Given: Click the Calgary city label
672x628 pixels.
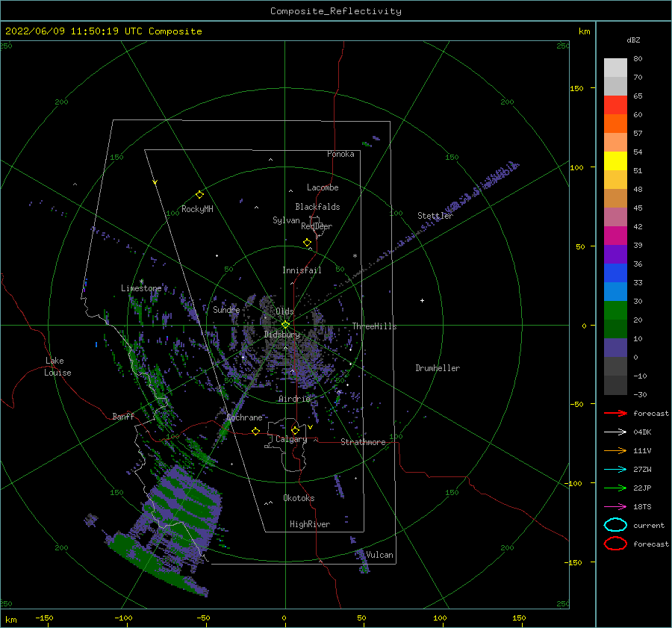Looking at the screenshot, I should (291, 439).
